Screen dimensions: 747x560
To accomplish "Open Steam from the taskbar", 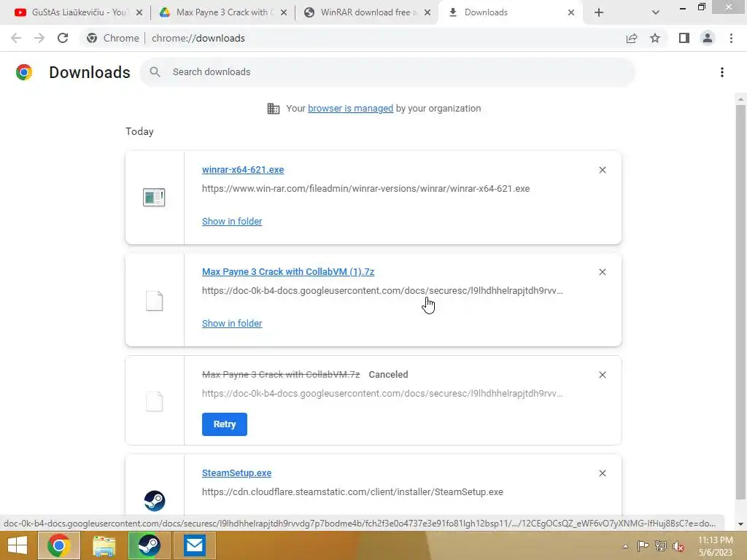I will click(x=150, y=545).
